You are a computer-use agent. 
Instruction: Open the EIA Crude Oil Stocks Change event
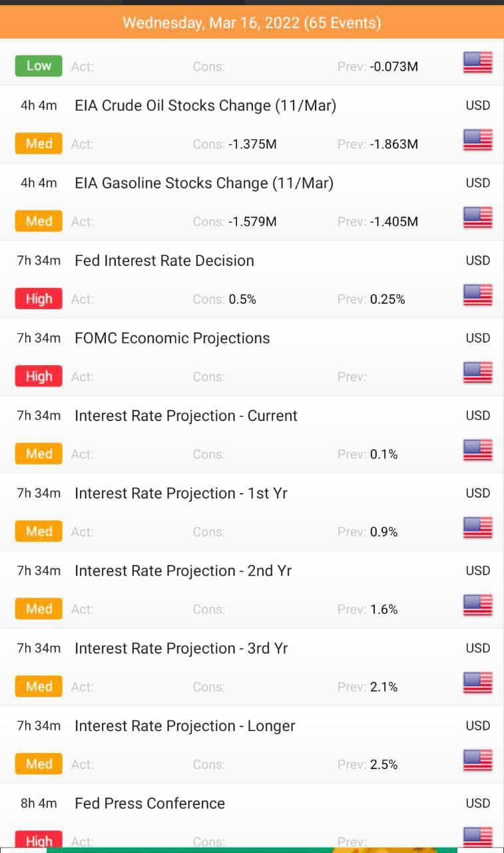click(205, 105)
